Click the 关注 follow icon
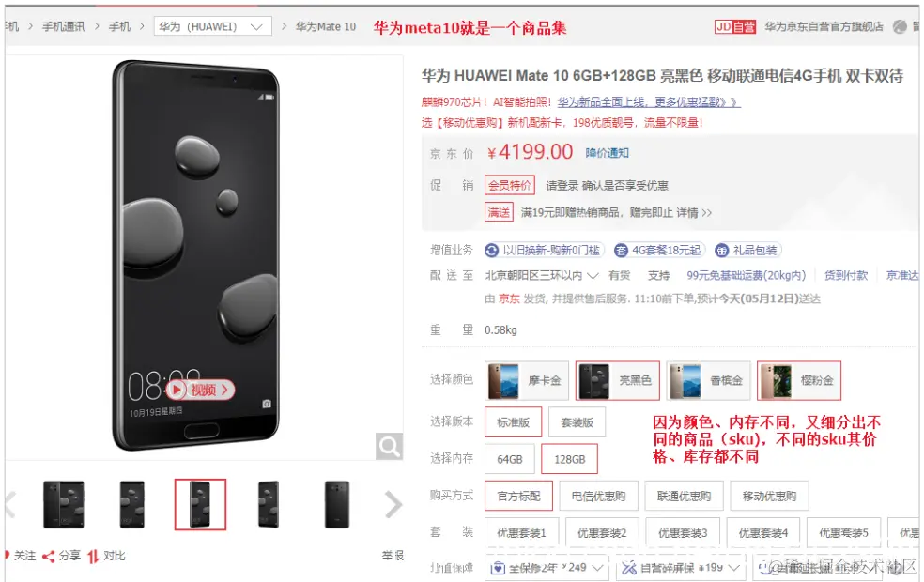The image size is (924, 582). (x=7, y=556)
